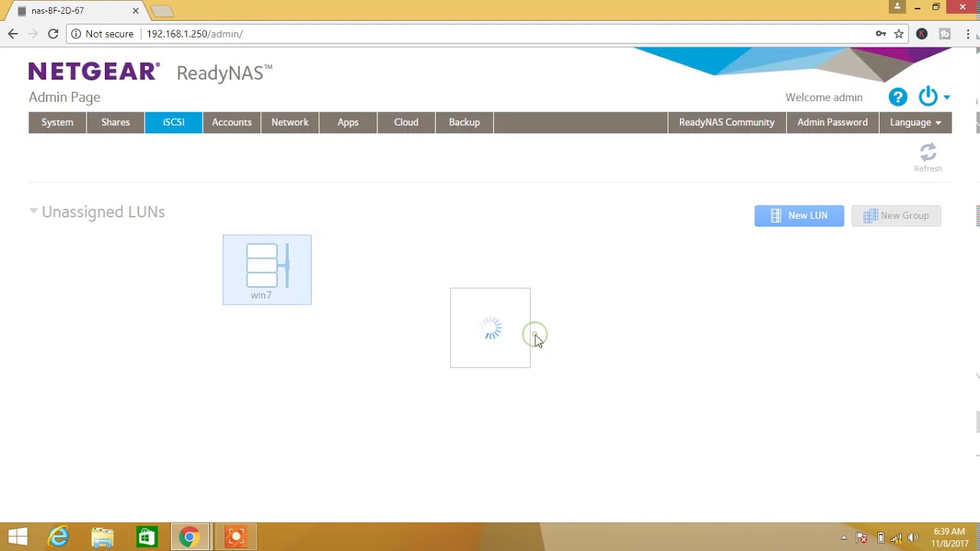Click the saved password key icon
The height and width of the screenshot is (551, 980).
coord(880,34)
